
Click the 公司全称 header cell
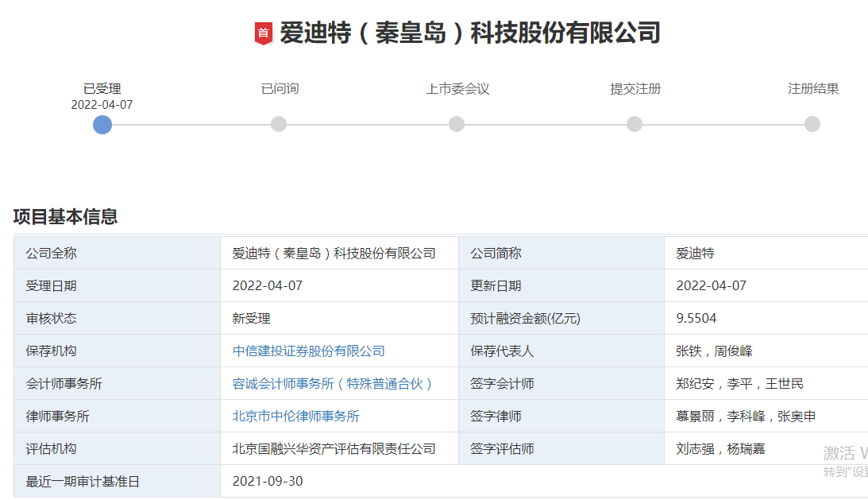[x=117, y=254]
